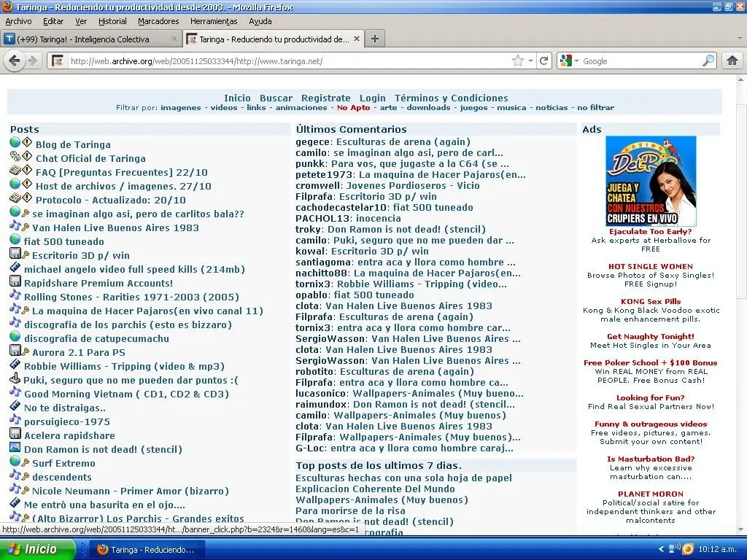Filter posts by downloads

[428, 108]
